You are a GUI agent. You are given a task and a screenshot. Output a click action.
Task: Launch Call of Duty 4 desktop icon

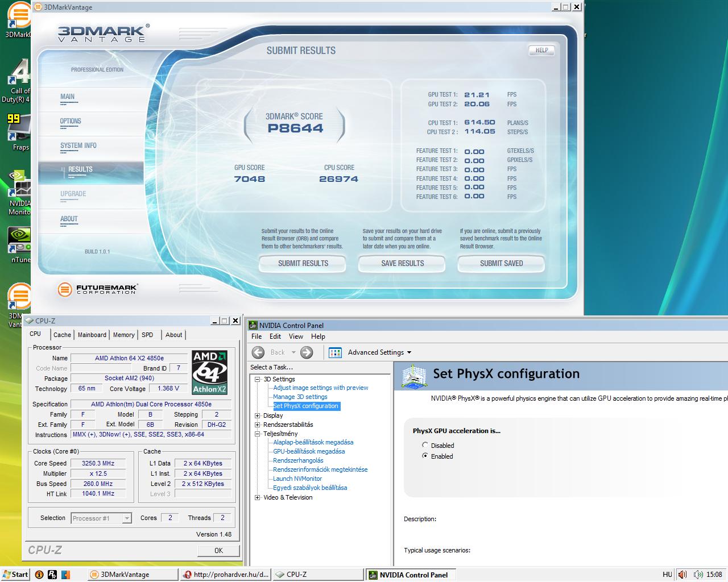click(x=20, y=72)
